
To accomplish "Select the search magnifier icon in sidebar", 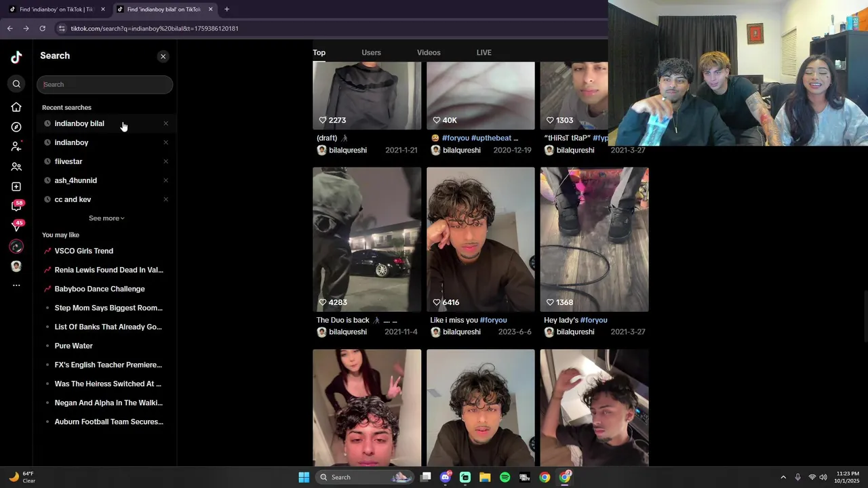I will (x=16, y=84).
